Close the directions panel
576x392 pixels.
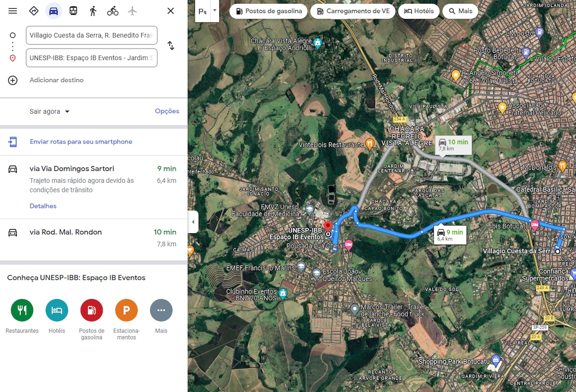click(170, 11)
